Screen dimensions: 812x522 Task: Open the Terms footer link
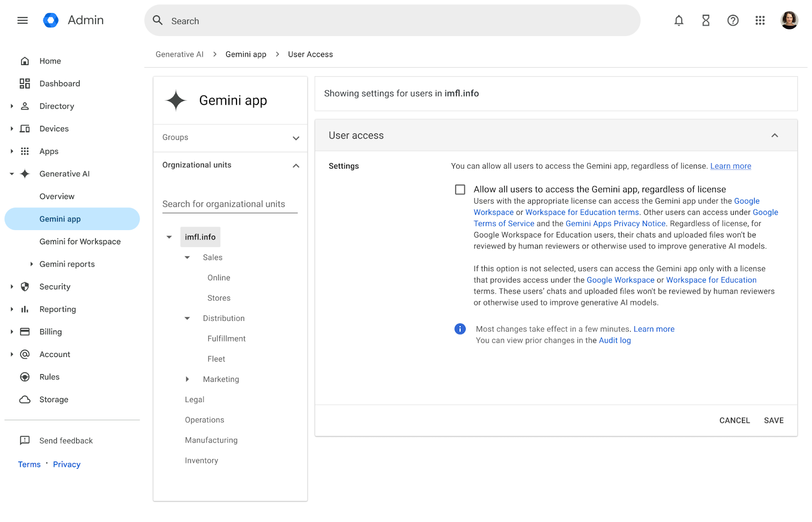(29, 464)
